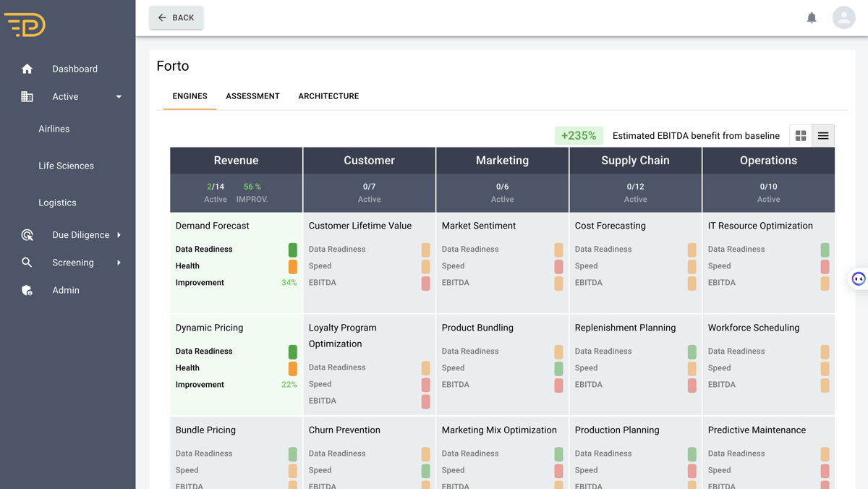Click the Operations column header

coord(769,161)
